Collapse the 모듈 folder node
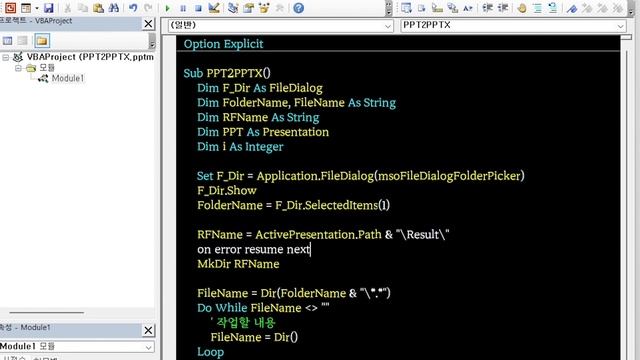Image resolution: width=640 pixels, height=360 pixels. click(x=18, y=68)
